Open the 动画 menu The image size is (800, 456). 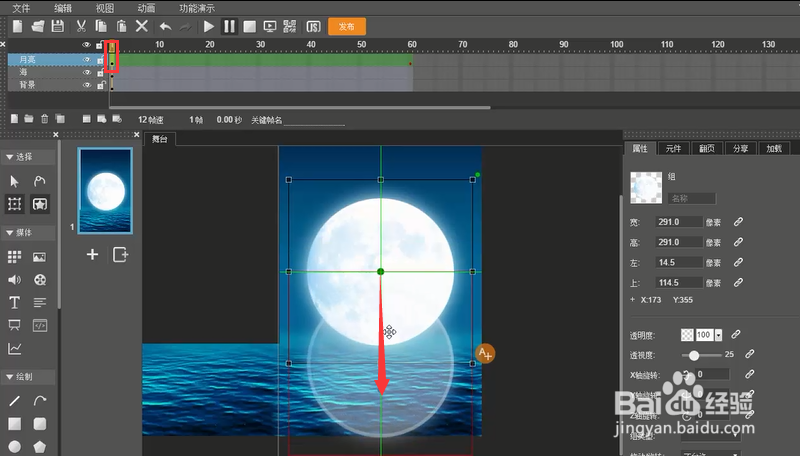(x=146, y=8)
